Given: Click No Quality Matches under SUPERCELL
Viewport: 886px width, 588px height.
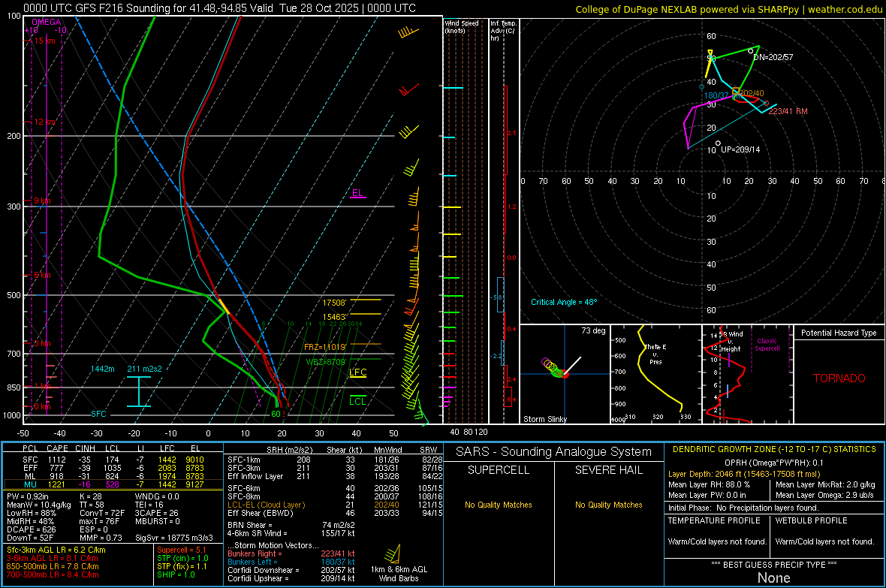Looking at the screenshot, I should pos(499,505).
